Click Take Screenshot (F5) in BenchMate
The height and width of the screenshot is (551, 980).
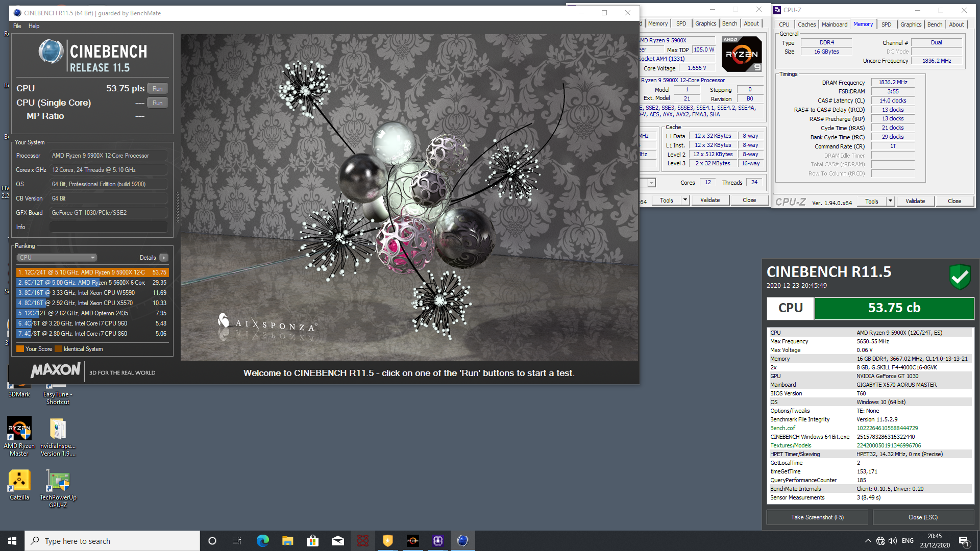[x=817, y=517]
